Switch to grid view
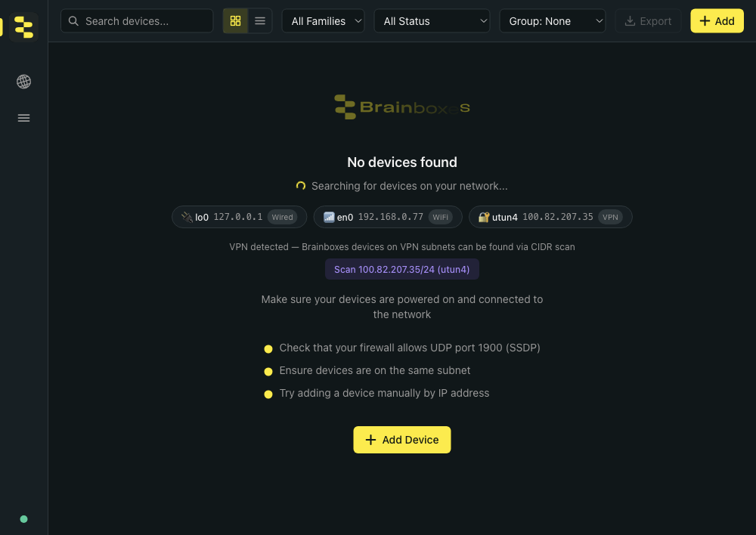This screenshot has height=535, width=756. [x=235, y=20]
